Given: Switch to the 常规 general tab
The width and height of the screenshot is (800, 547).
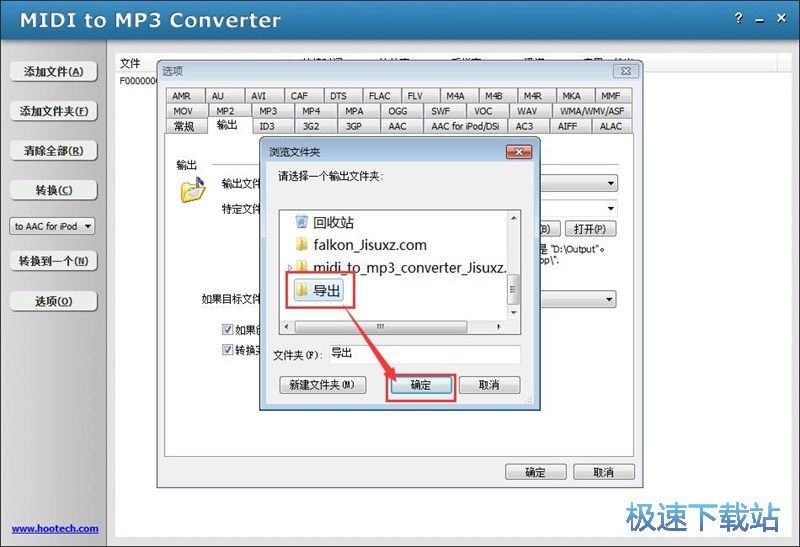Looking at the screenshot, I should click(186, 126).
